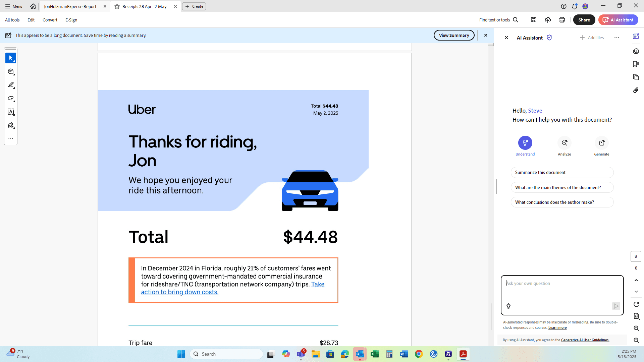
Task: Click main themes of the document suggestion
Action: [x=562, y=187]
